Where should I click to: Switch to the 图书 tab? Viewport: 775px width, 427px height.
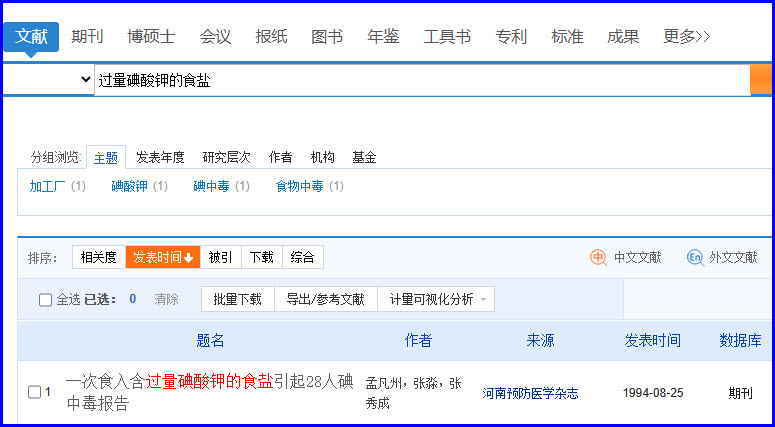coord(327,37)
